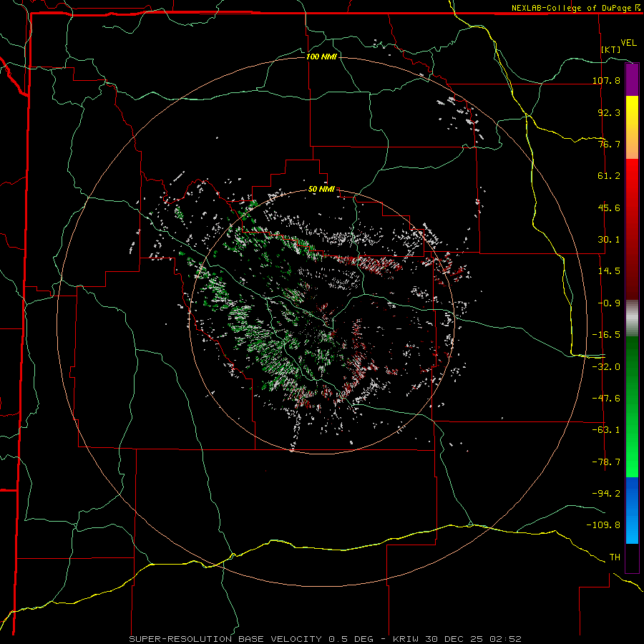Click the -32.0 velocity scale value
Image resolution: width=644 pixels, height=644 pixels.
tap(607, 367)
